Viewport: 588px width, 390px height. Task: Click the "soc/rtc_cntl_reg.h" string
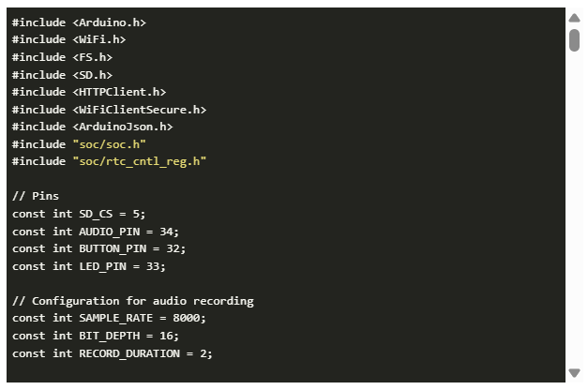pyautogui.click(x=139, y=161)
